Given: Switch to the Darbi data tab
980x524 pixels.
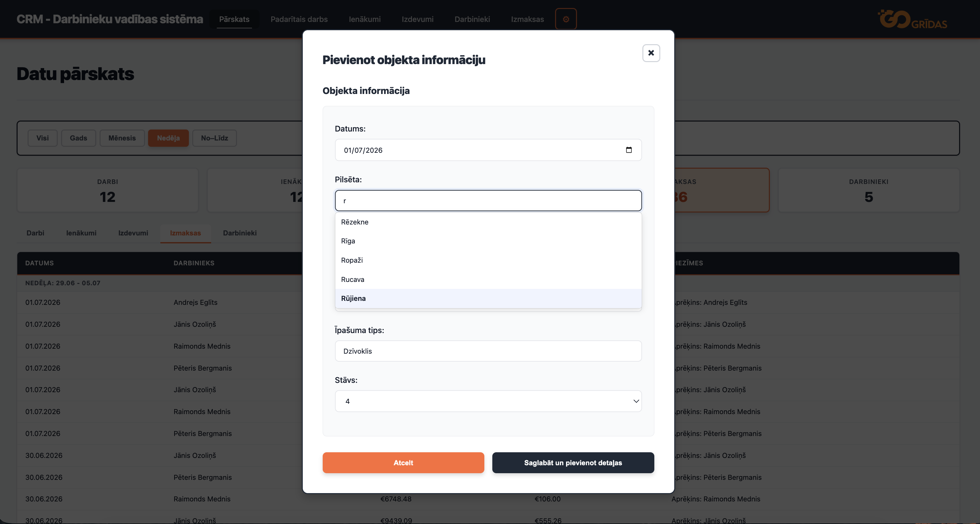Looking at the screenshot, I should 36,233.
